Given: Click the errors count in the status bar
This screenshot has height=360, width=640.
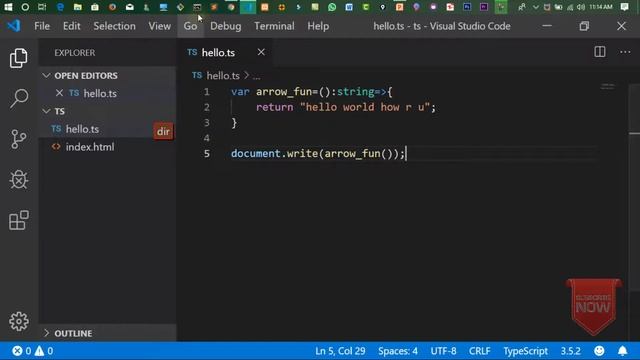Looking at the screenshot, I should tap(22, 351).
